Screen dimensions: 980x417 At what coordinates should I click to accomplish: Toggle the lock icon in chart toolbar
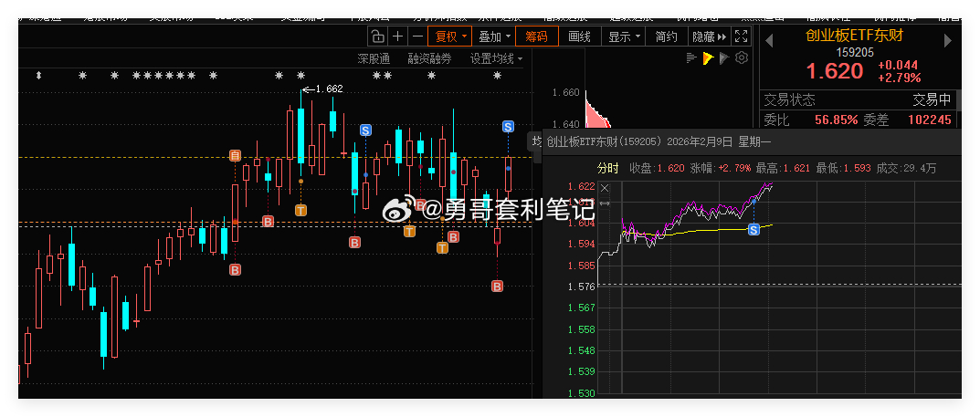[377, 36]
